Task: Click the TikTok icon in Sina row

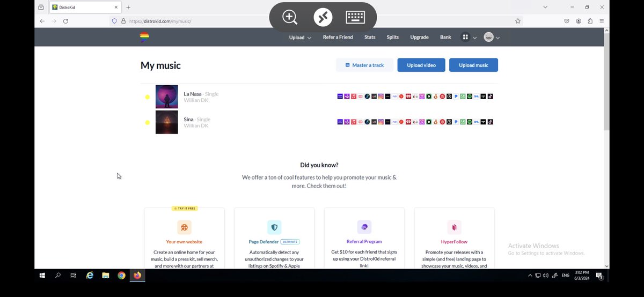Action: tap(491, 122)
